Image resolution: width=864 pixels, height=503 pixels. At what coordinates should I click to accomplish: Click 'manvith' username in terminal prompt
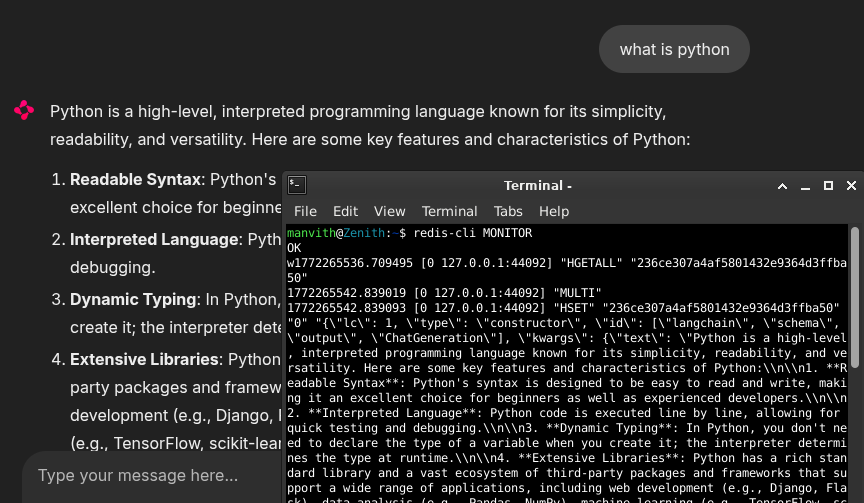pyautogui.click(x=311, y=233)
